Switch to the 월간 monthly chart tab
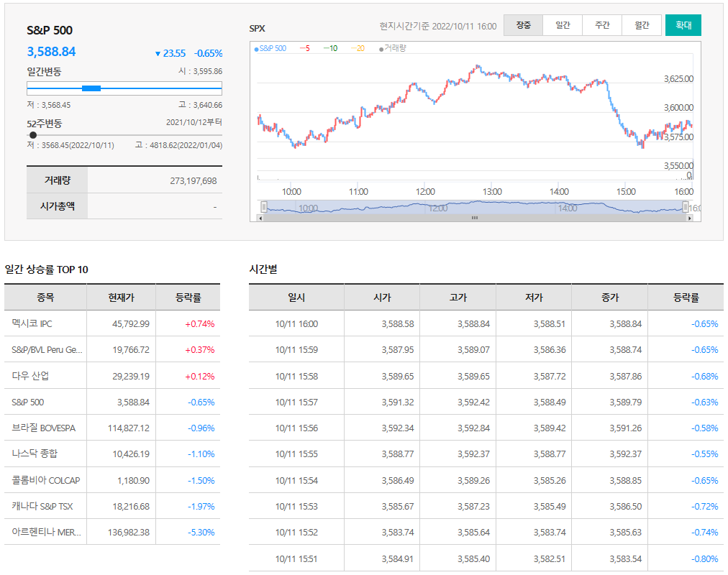This screenshot has height=575, width=728. (642, 25)
